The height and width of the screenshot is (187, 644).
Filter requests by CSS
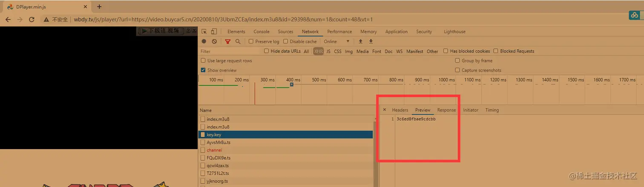338,52
